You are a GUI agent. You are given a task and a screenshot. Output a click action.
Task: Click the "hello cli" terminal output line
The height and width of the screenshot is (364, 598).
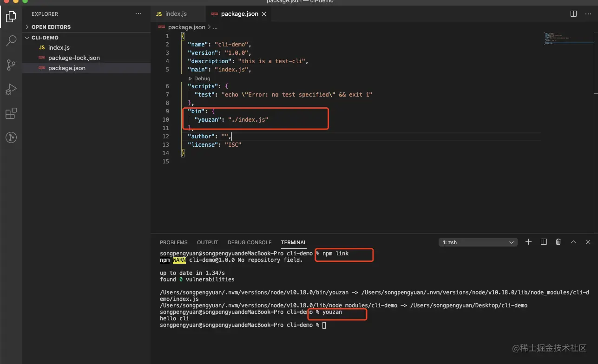[174, 318]
